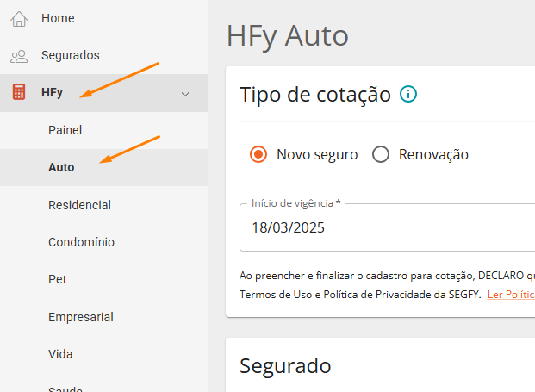Collapse the HFy menu chevron
The width and height of the screenshot is (535, 392).
point(185,94)
